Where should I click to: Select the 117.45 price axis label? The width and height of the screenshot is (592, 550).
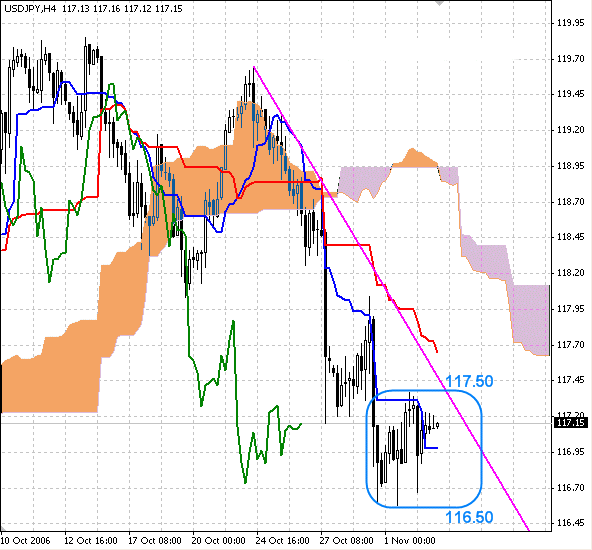(x=570, y=380)
